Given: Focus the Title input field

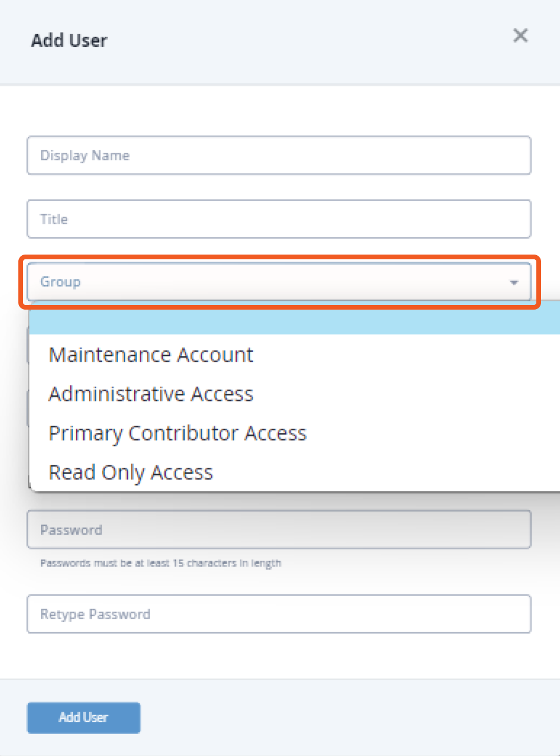Looking at the screenshot, I should [x=279, y=219].
